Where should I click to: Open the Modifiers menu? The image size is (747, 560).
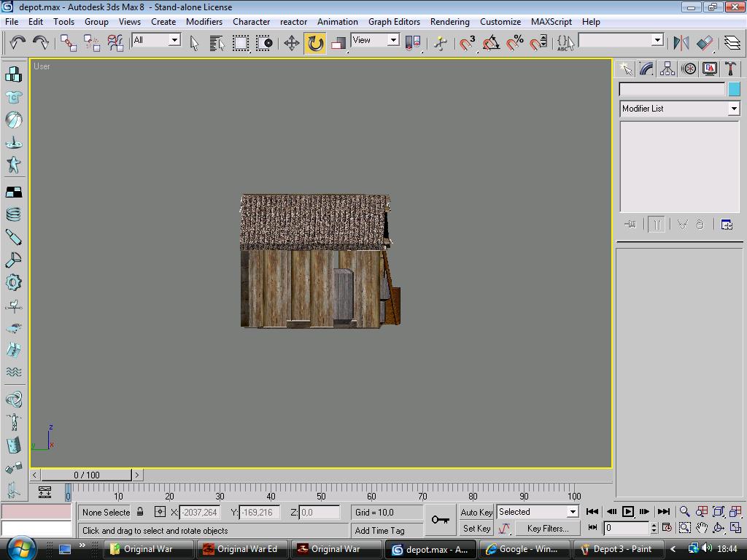[x=204, y=22]
